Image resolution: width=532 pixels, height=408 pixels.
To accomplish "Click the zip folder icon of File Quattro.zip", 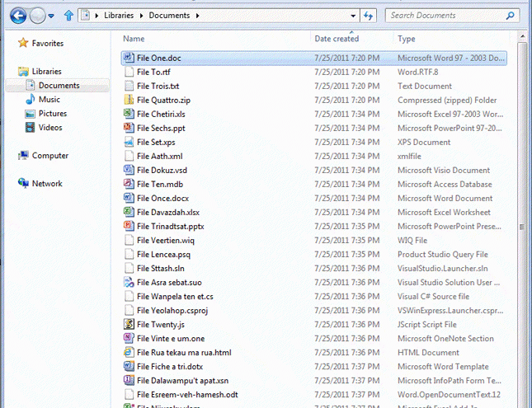I will [129, 100].
